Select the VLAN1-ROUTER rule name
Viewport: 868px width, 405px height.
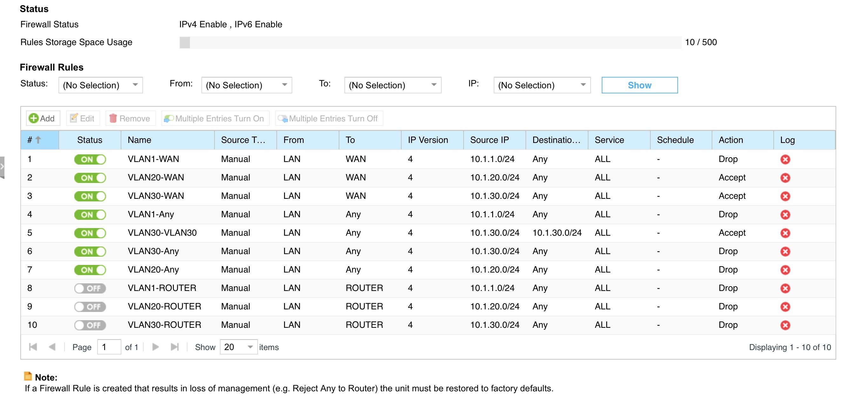[162, 288]
